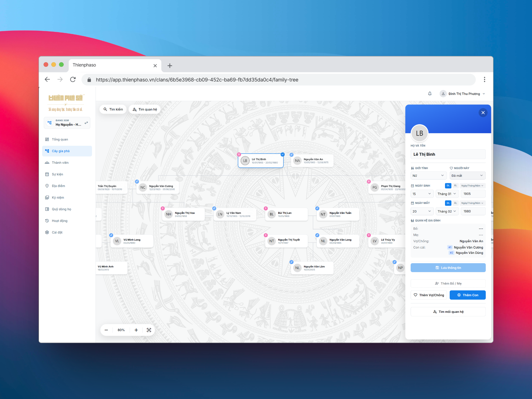
Task: Open Cây gia phả in the sidebar
Action: pyautogui.click(x=67, y=151)
